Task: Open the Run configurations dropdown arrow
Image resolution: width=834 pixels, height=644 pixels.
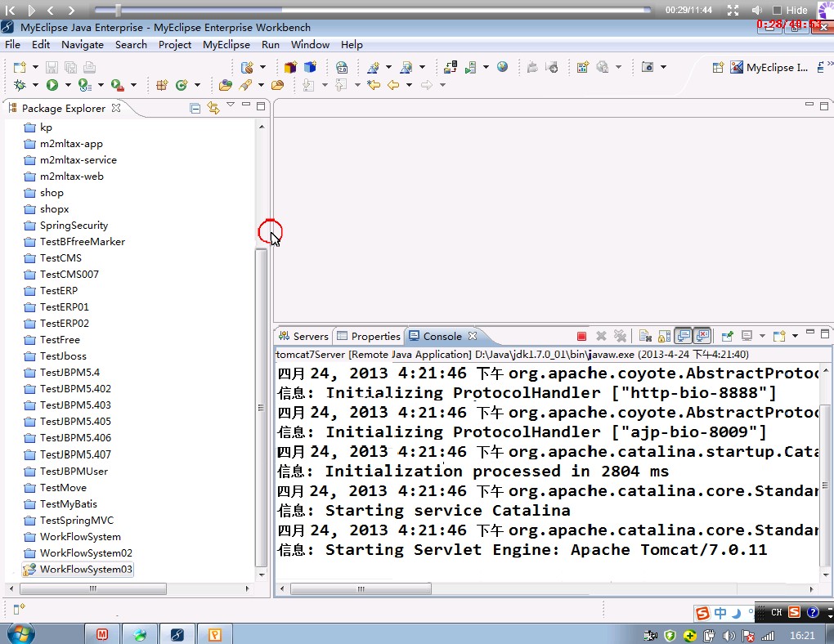Action: point(68,84)
